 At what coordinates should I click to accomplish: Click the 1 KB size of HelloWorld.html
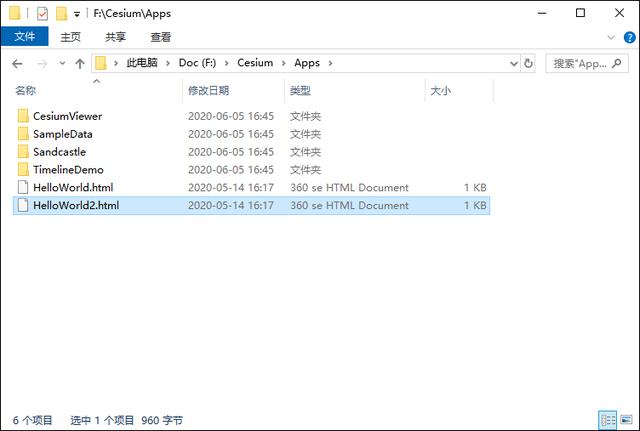tap(475, 188)
